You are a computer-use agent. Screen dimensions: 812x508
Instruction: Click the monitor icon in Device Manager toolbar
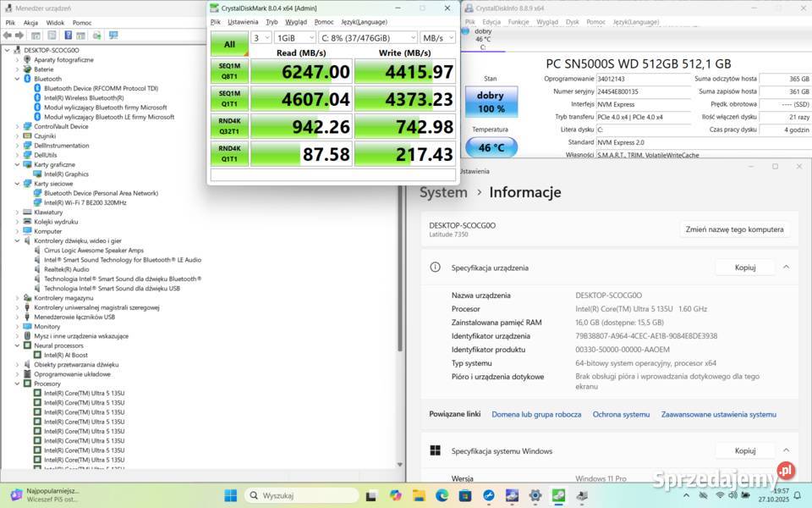pyautogui.click(x=113, y=36)
